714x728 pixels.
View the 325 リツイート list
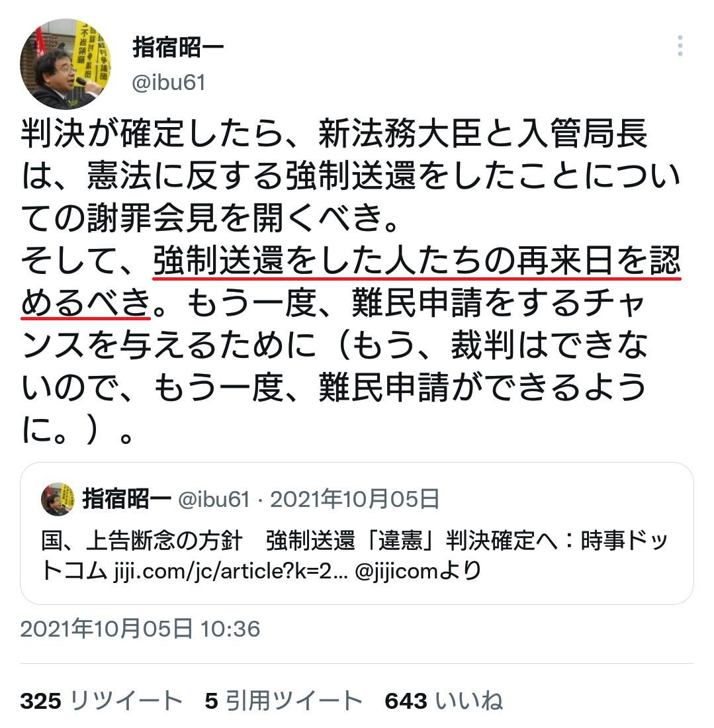101,701
